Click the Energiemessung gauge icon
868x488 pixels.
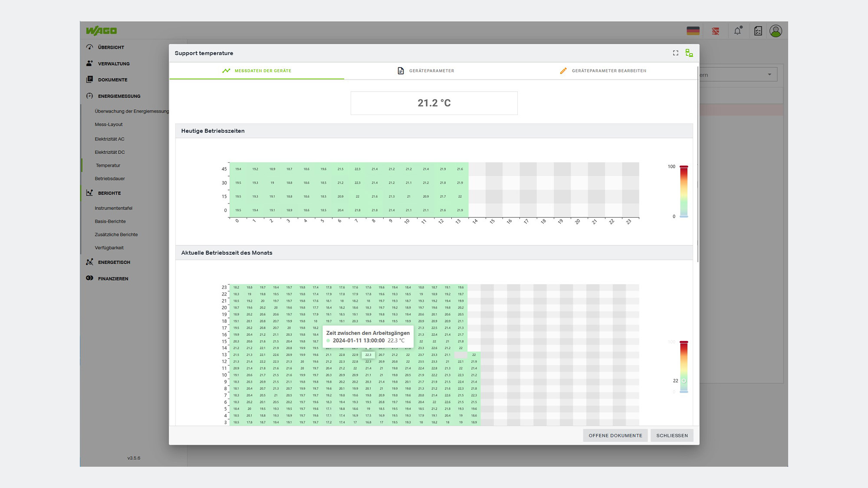89,96
